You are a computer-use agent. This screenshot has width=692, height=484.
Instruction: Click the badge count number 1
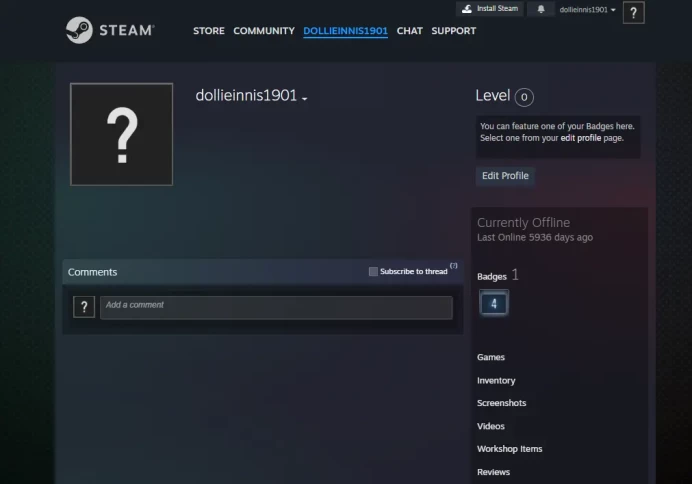tap(515, 275)
